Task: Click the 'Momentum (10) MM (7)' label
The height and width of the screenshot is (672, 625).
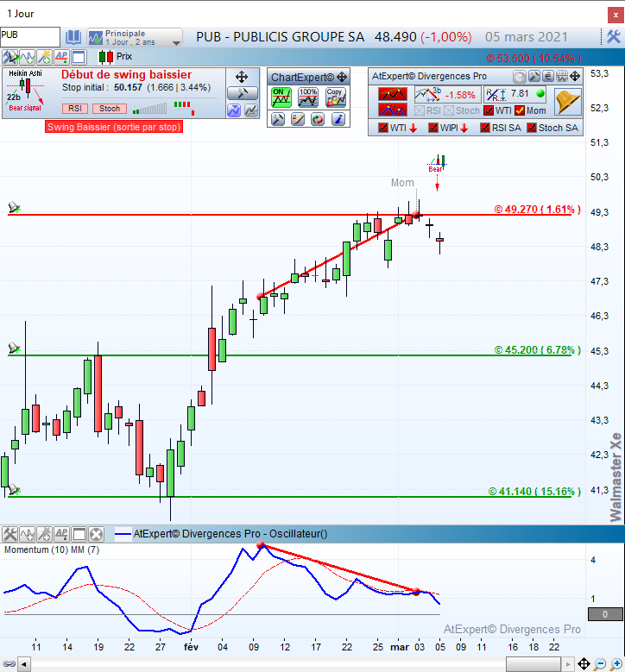Action: click(x=52, y=550)
